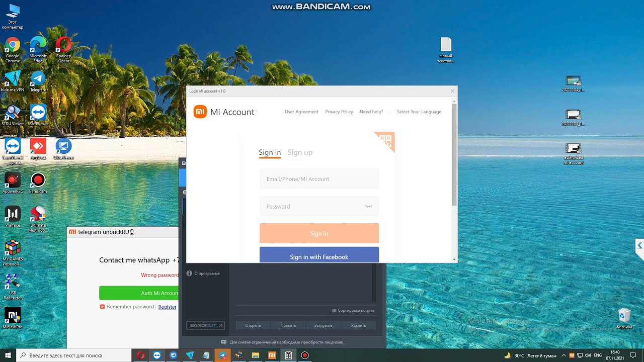Select the Ultimate Multi Tool desktop icon
The height and width of the screenshot is (362, 644).
pyautogui.click(x=38, y=219)
